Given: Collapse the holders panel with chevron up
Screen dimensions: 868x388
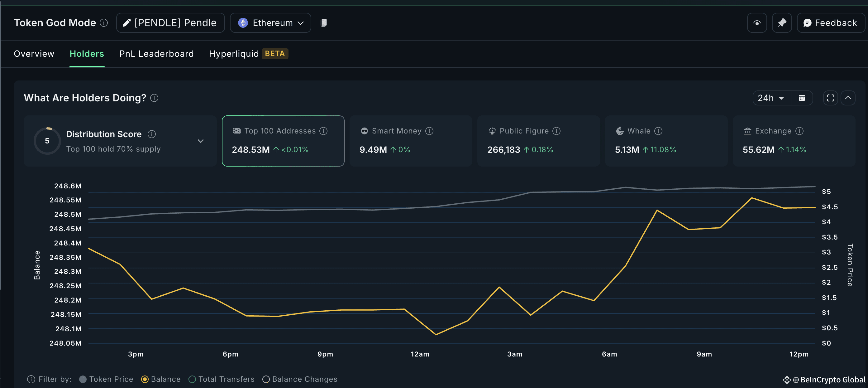Looking at the screenshot, I should (x=848, y=98).
